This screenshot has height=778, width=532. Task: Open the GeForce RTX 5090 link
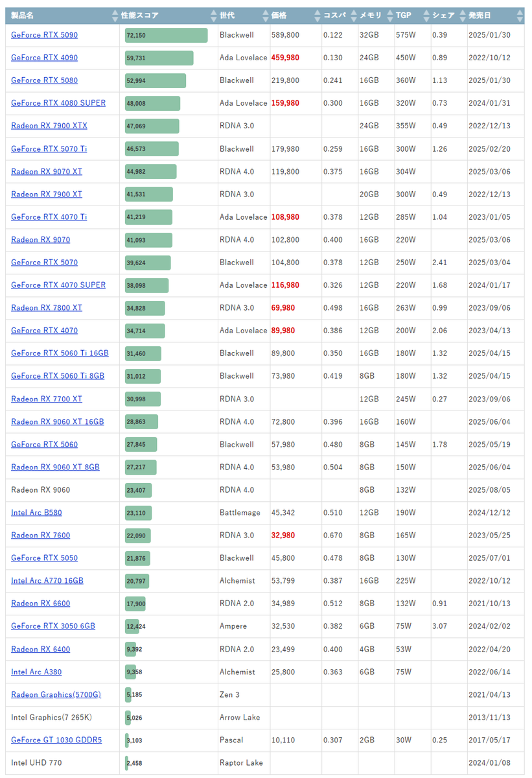coord(44,35)
